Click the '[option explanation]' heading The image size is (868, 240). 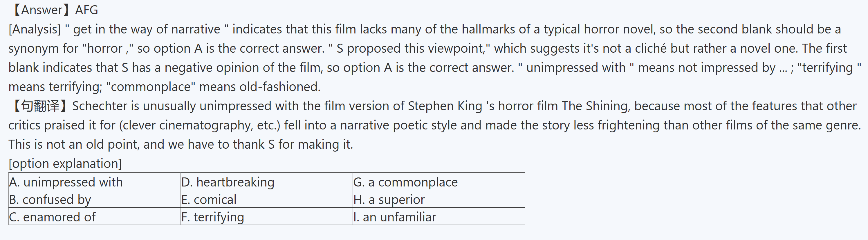(x=65, y=164)
